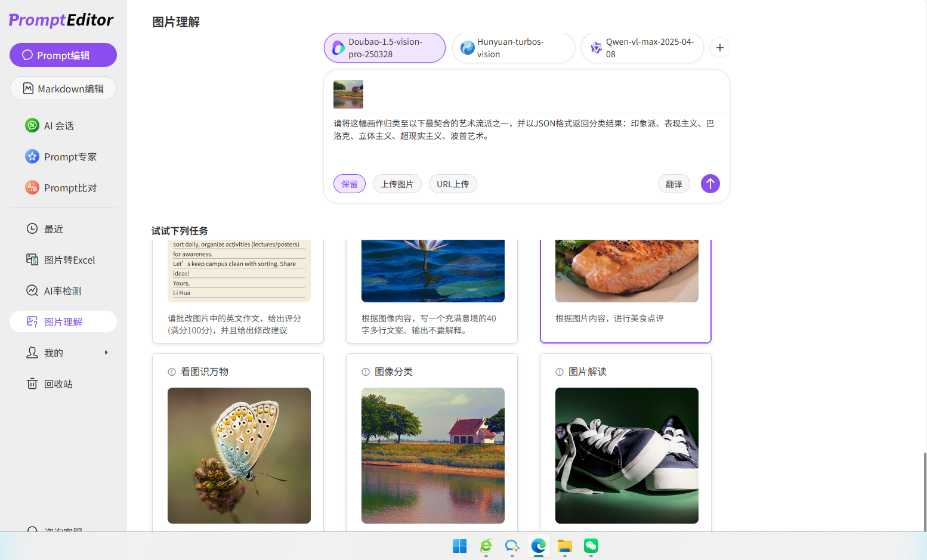This screenshot has width=927, height=560.
Task: Open the Markdown编辑 editor
Action: tap(63, 88)
